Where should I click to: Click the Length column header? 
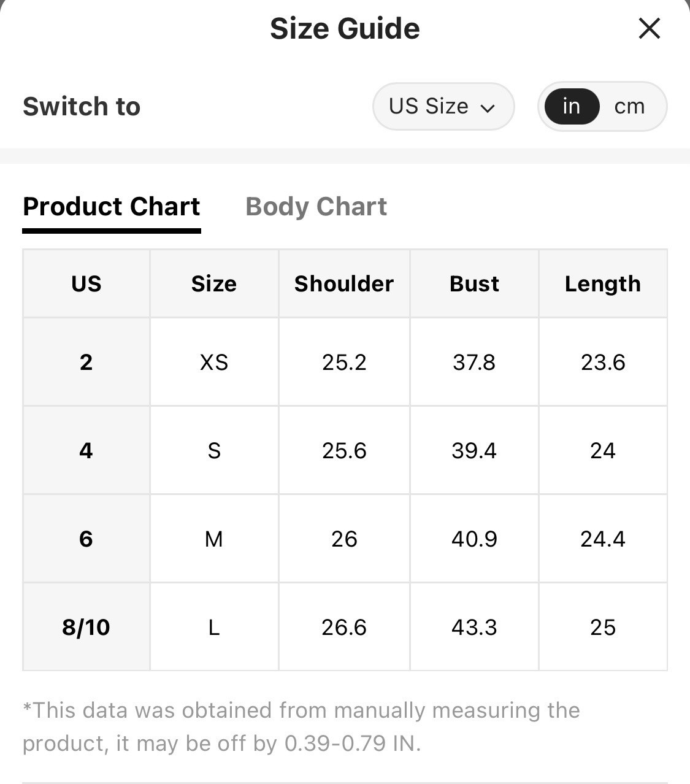pyautogui.click(x=603, y=283)
